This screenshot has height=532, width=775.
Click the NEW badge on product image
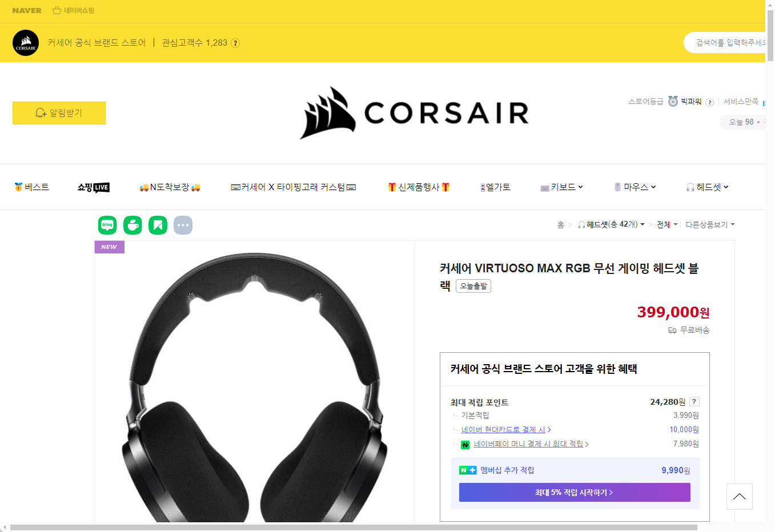pos(109,247)
